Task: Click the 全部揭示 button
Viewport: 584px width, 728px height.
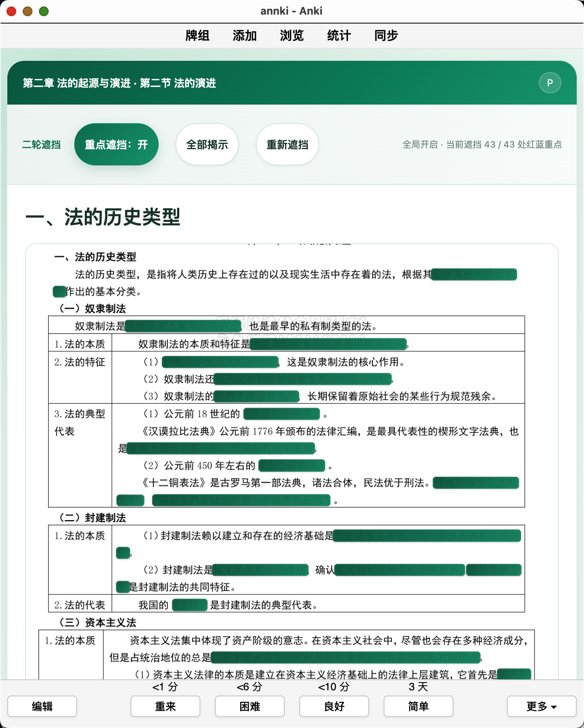Action: pos(207,144)
